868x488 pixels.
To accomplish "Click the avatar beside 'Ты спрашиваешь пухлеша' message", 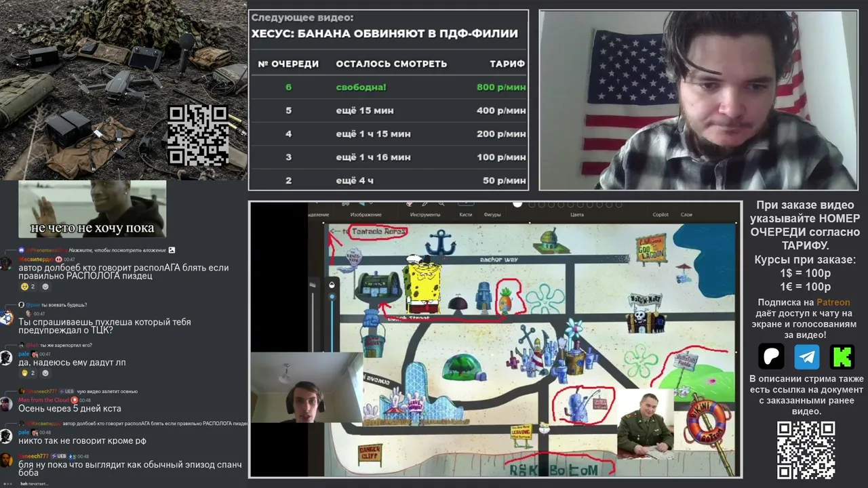I will click(6, 317).
